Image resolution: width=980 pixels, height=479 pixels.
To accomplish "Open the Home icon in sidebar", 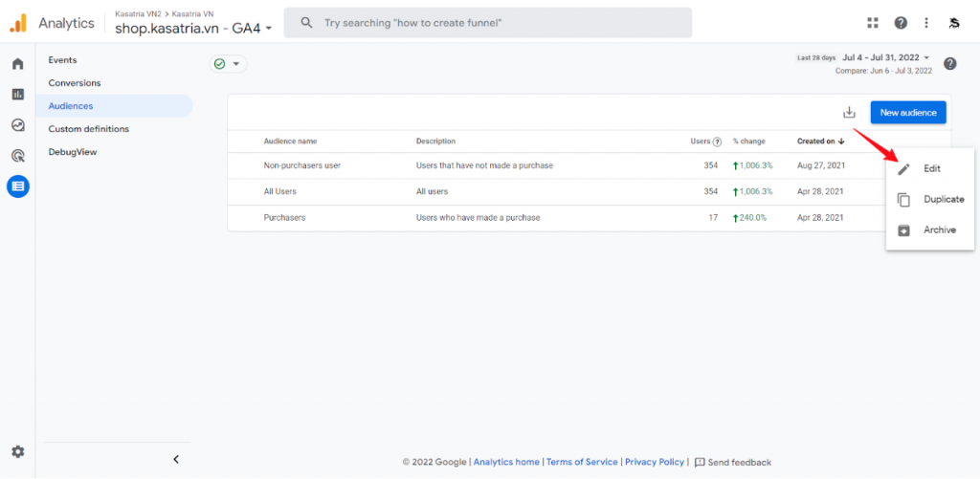I will (18, 64).
